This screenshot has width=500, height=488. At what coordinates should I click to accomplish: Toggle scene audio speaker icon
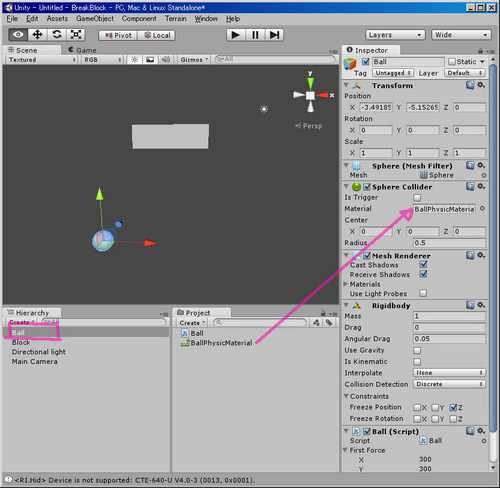[166, 60]
